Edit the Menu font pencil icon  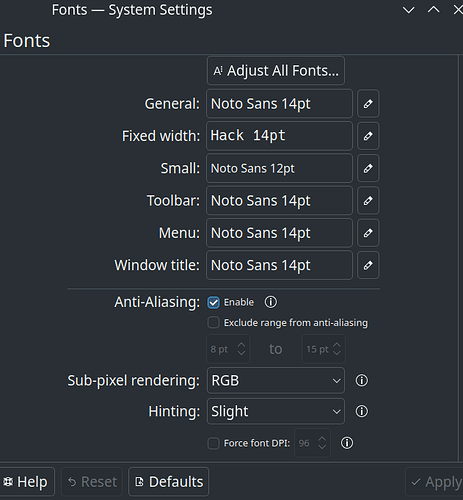pyautogui.click(x=368, y=233)
